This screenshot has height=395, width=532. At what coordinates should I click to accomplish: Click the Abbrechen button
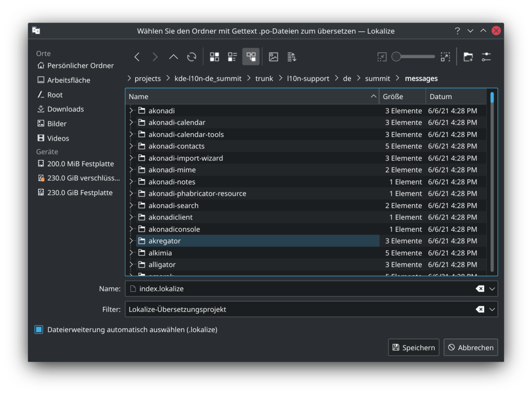click(470, 348)
